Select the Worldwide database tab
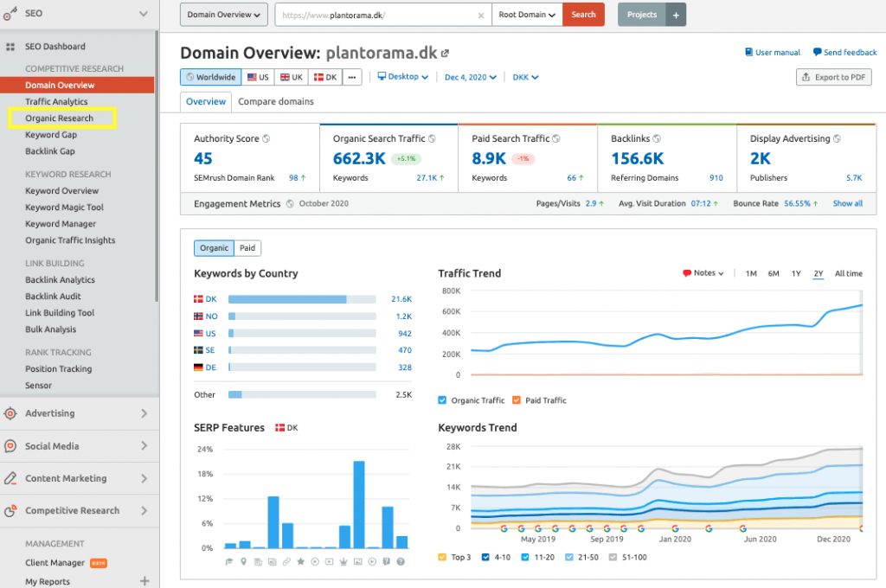This screenshot has width=886, height=588. [x=211, y=77]
